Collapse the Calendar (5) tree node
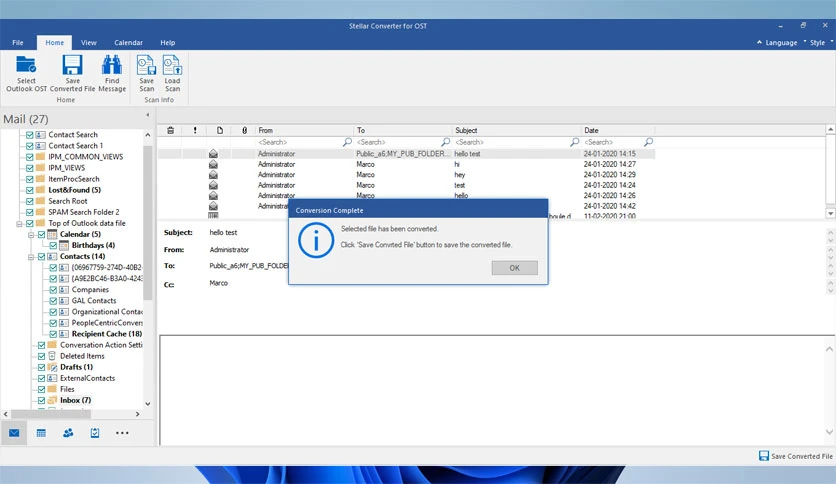 (31, 235)
